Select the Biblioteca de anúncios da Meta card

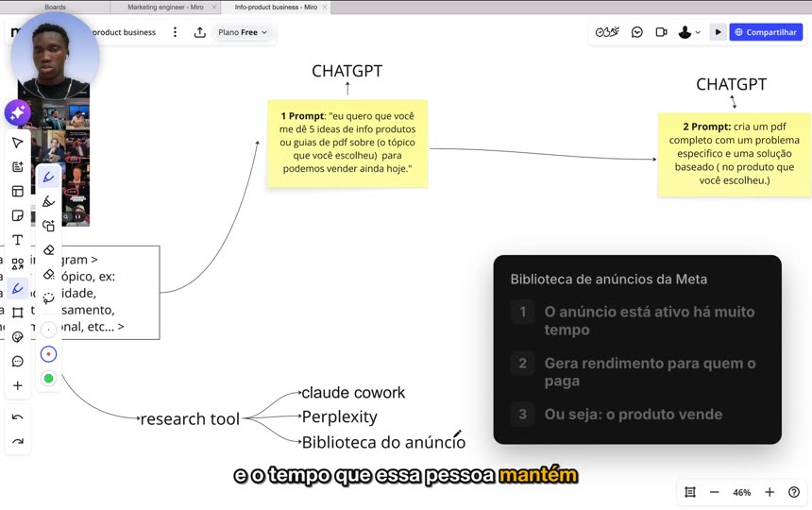coord(637,349)
